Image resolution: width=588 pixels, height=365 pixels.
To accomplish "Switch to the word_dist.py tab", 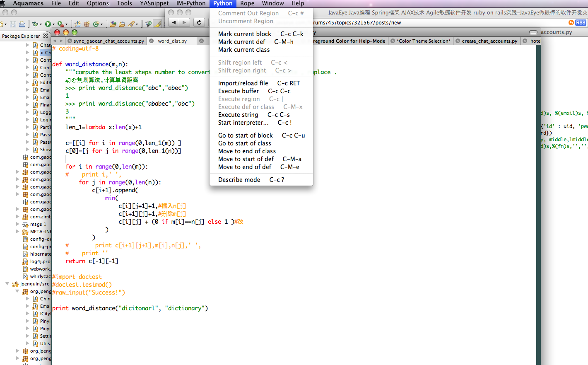I will click(172, 41).
